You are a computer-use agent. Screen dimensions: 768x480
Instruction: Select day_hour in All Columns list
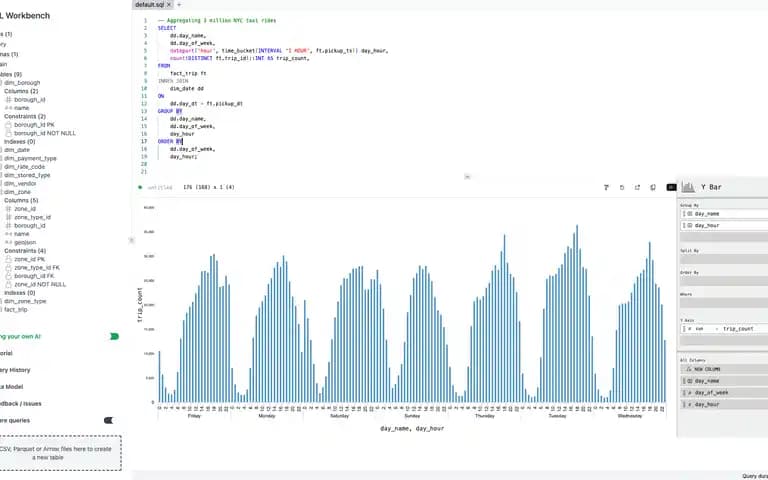[x=724, y=404]
